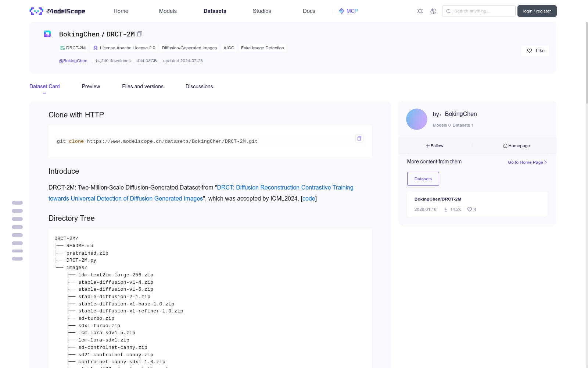Switch to the Files and versions tab
Viewport: 588px width, 368px height.
pos(143,86)
